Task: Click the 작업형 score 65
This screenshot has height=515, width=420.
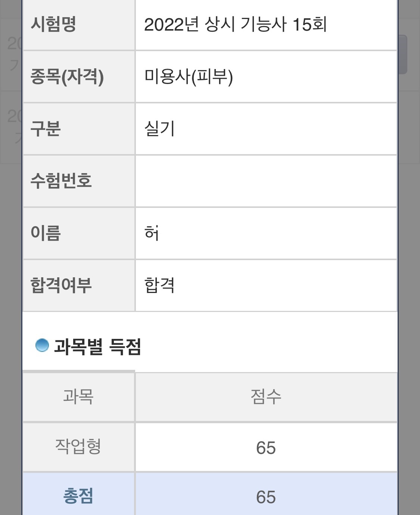Action: click(x=266, y=447)
